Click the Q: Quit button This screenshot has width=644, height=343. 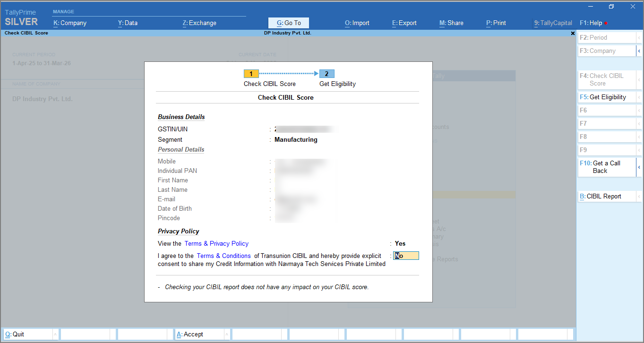click(28, 334)
